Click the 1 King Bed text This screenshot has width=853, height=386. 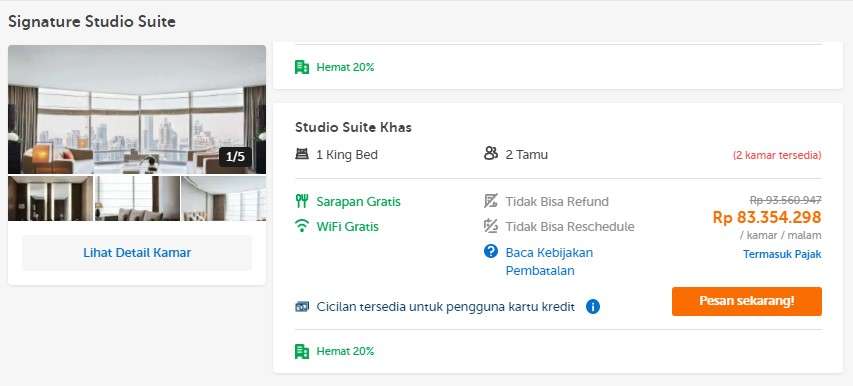click(x=347, y=155)
